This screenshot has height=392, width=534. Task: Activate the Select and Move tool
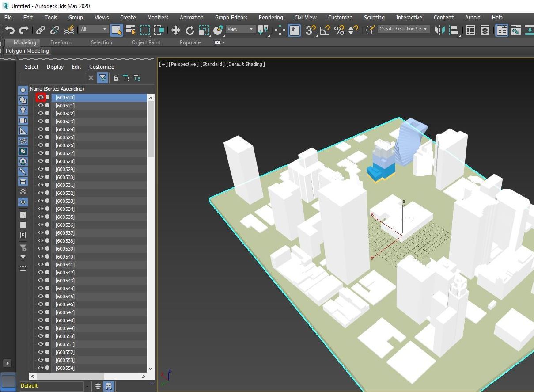(176, 30)
